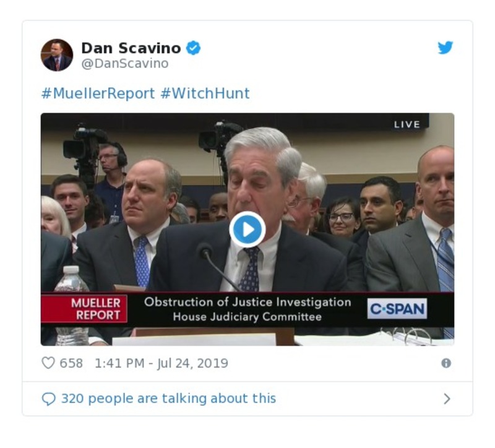
Task: Open the tweet info icon
Action: pyautogui.click(x=446, y=363)
